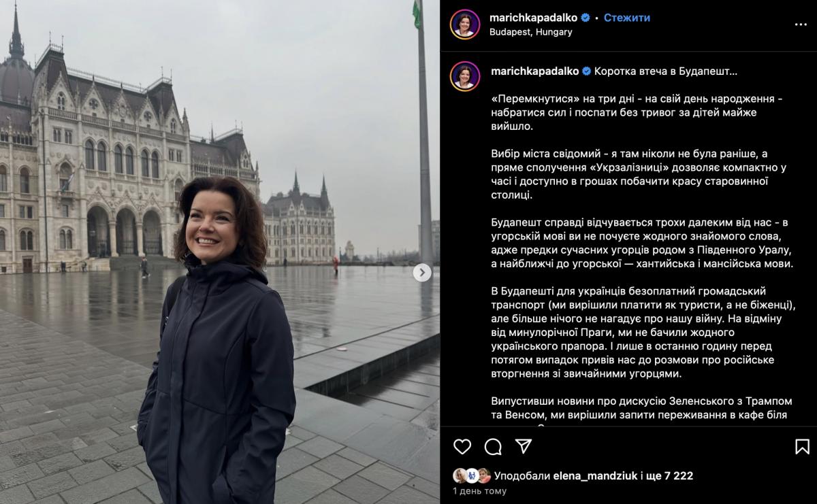This screenshot has width=817, height=504.
Task: Click verified badge next to header username
Action: pos(586,18)
